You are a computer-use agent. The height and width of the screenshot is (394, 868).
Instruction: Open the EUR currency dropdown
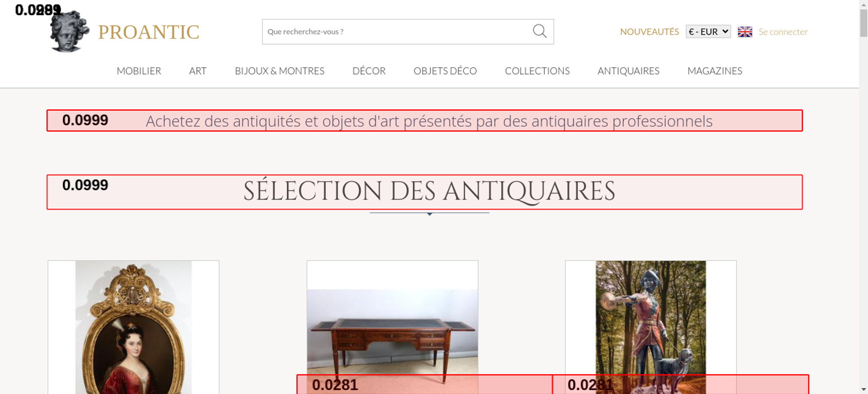(708, 32)
